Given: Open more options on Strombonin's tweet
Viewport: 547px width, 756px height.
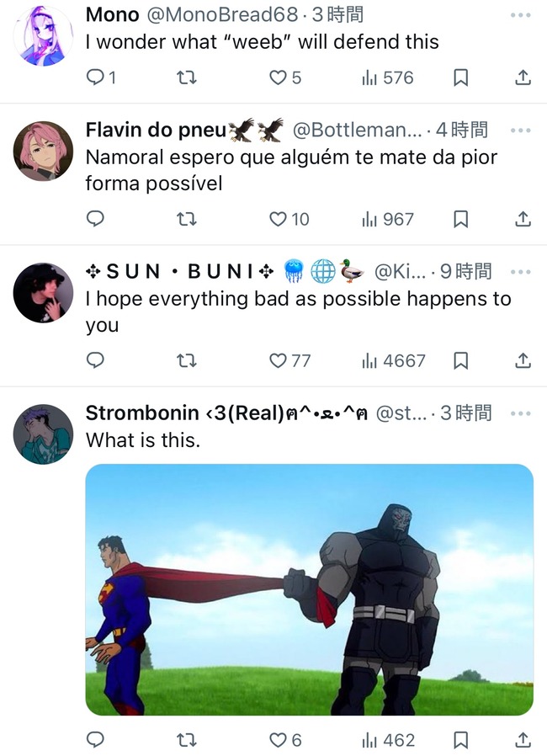Looking at the screenshot, I should (x=521, y=413).
